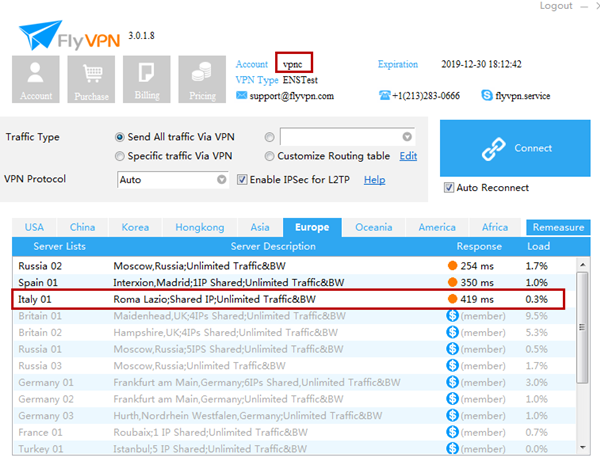
Task: Click the dollar member icon for Germany 01
Action: pyautogui.click(x=452, y=382)
